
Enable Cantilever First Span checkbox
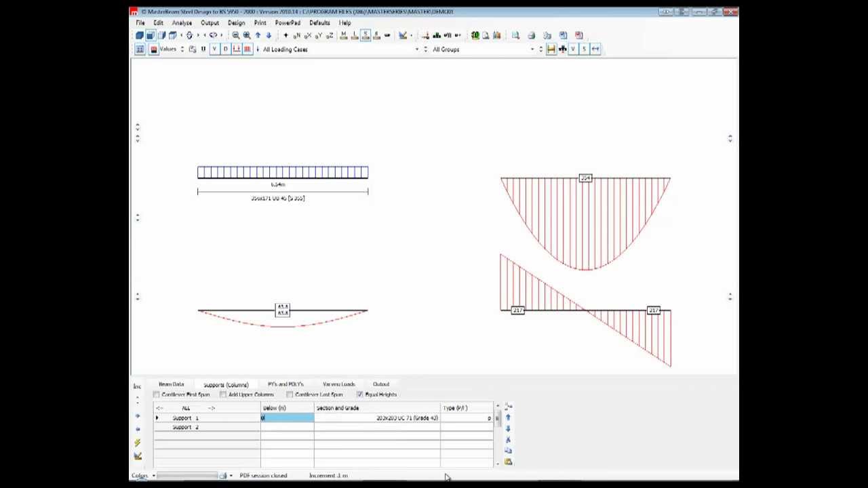[157, 394]
